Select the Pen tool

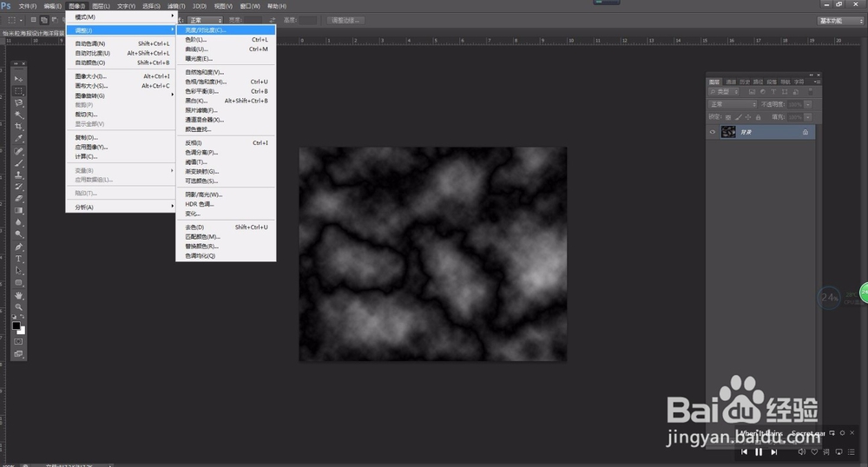(x=18, y=247)
